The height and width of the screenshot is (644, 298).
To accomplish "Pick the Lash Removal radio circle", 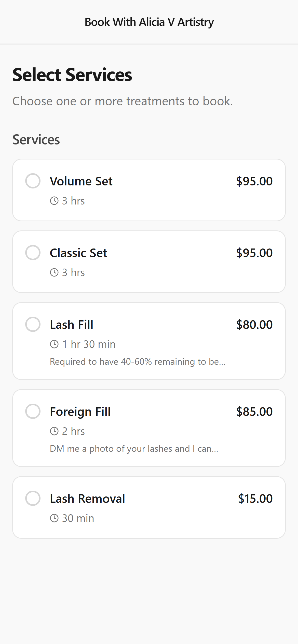I will pyautogui.click(x=33, y=498).
